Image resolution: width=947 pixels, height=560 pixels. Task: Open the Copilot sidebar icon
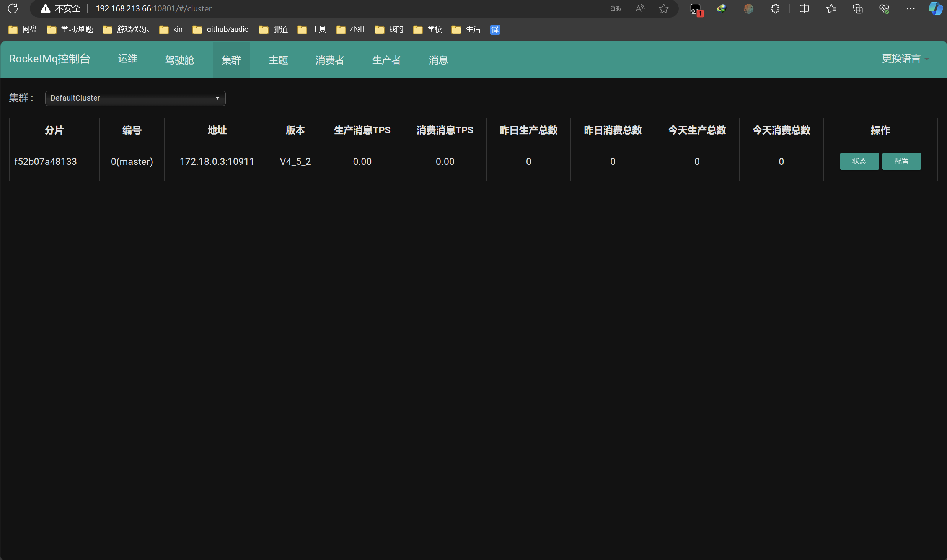click(935, 8)
